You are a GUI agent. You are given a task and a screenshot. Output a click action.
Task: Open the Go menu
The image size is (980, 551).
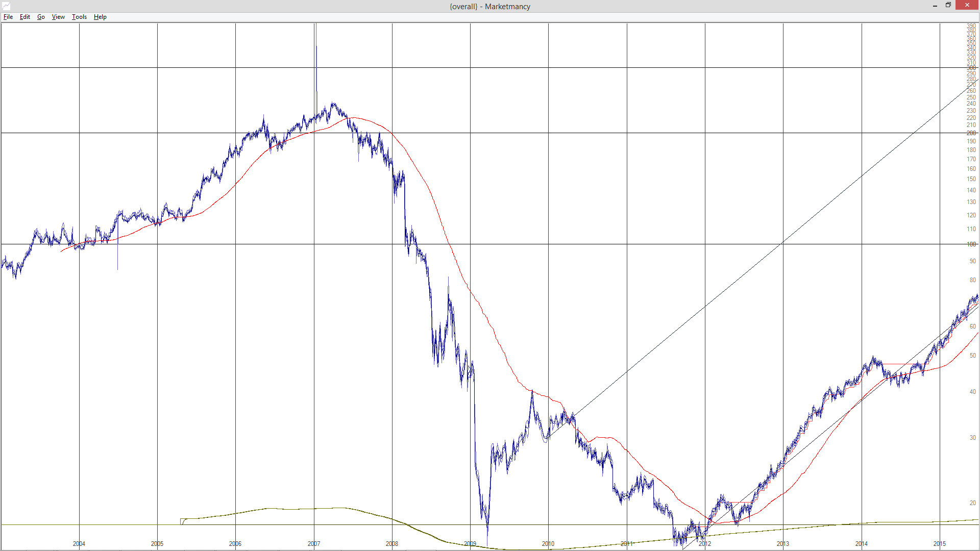pyautogui.click(x=41, y=17)
